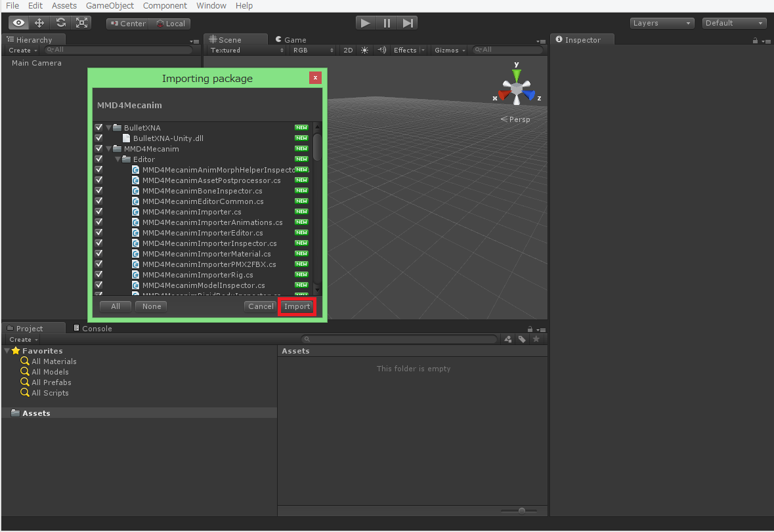The width and height of the screenshot is (774, 532).
Task: Click the Step frame button
Action: pos(408,23)
